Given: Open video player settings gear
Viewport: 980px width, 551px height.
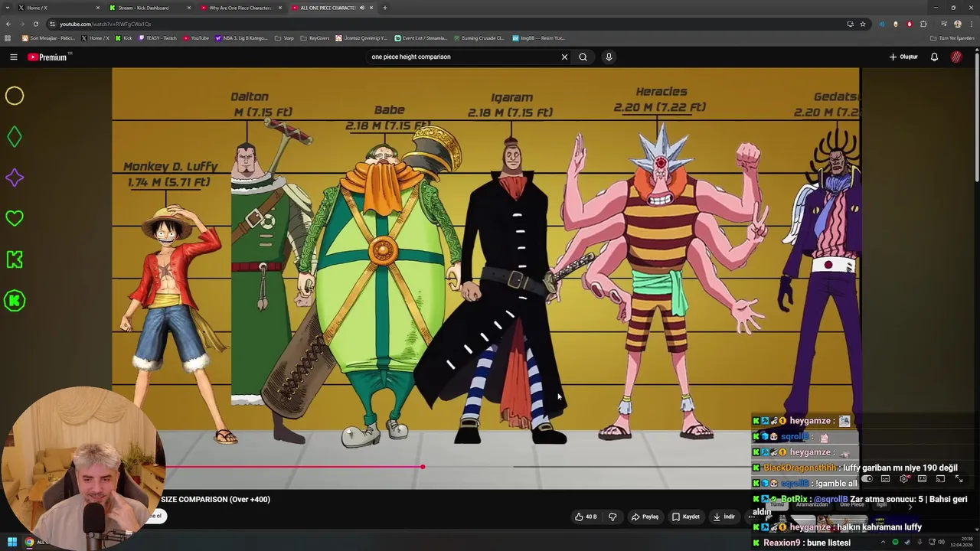Looking at the screenshot, I should pos(903,479).
